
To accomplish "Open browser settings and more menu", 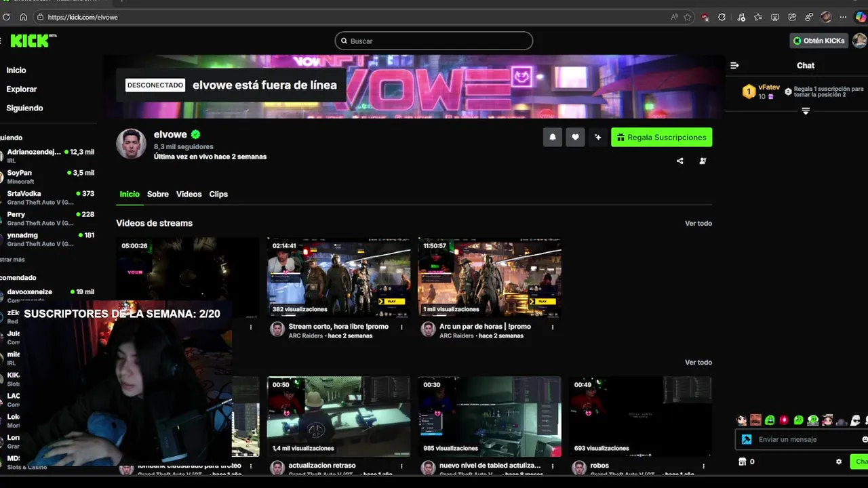I will tap(843, 17).
